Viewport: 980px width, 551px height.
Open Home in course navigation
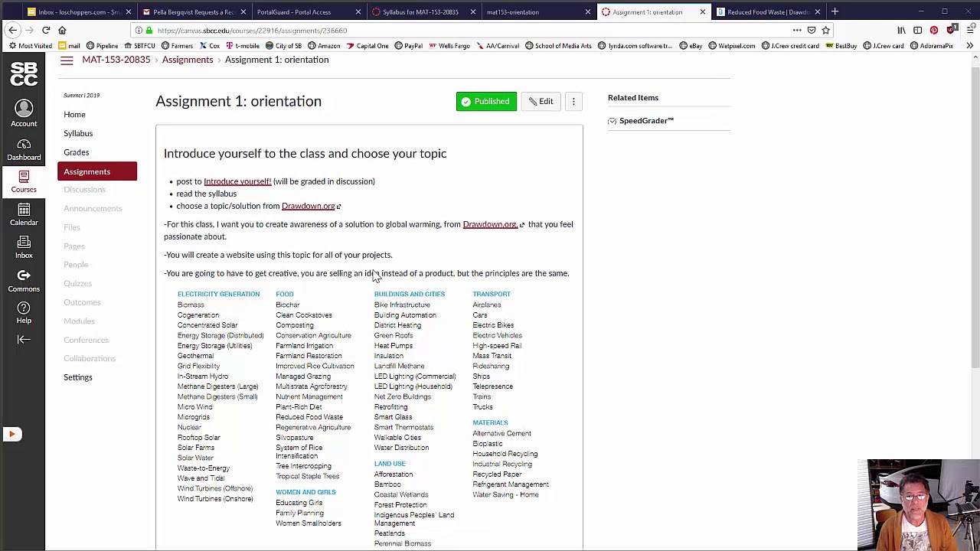point(74,114)
